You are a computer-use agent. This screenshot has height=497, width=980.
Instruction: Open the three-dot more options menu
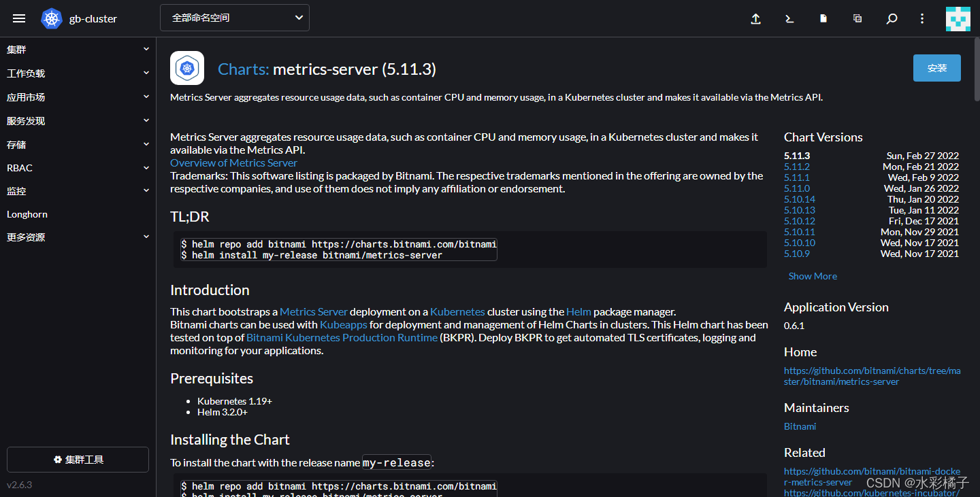coord(923,19)
